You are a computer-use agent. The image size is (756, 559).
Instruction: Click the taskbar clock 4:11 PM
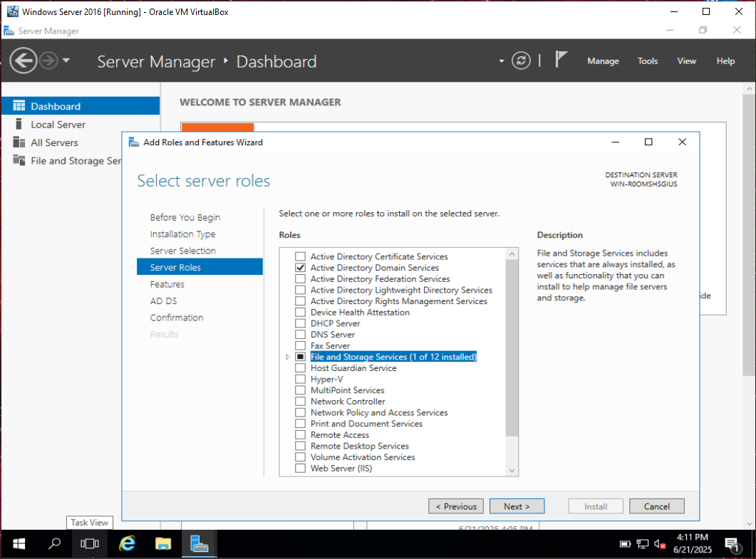point(693,538)
